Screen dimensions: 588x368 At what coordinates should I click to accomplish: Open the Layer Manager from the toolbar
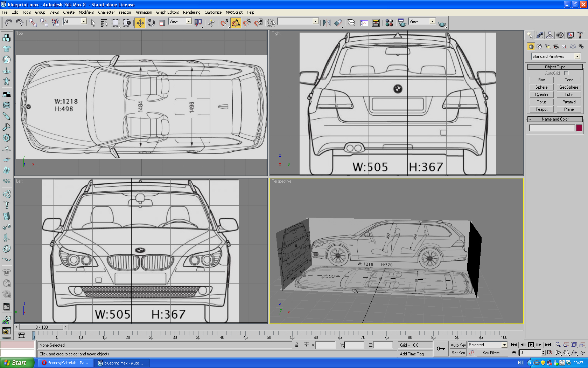tap(351, 23)
